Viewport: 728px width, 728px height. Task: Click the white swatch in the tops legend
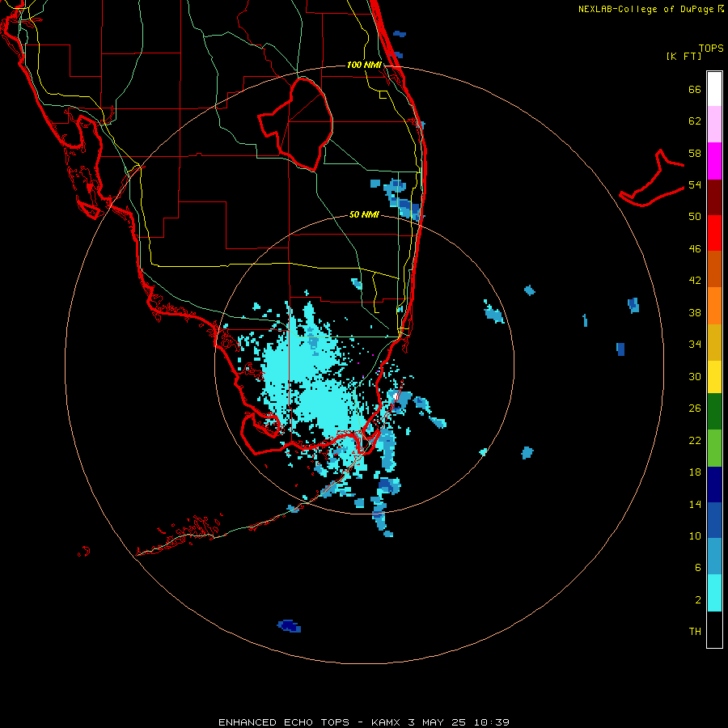[714, 89]
